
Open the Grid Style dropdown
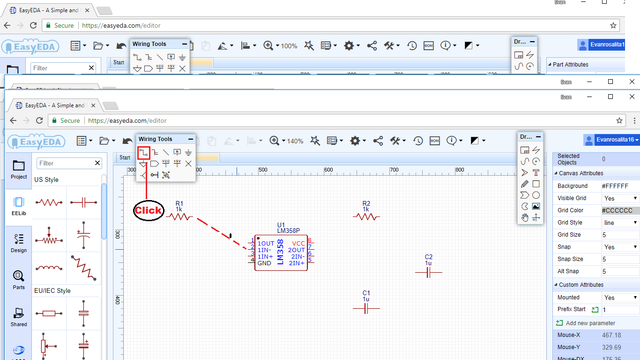(x=620, y=222)
